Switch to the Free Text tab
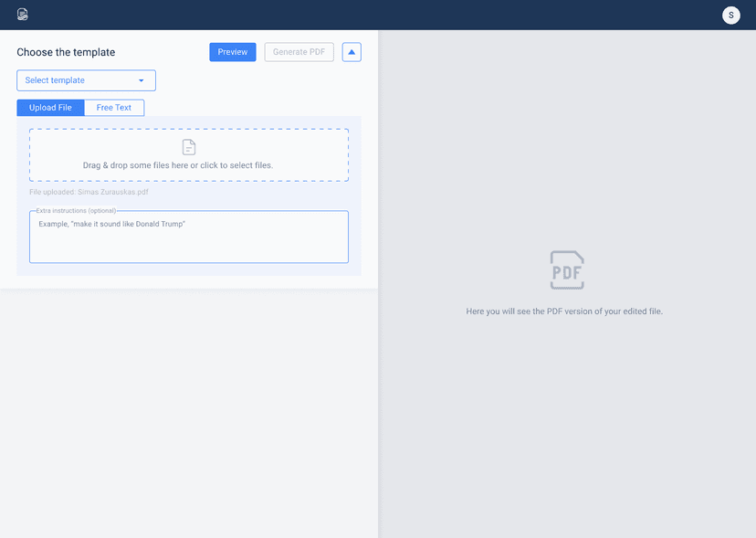The image size is (756, 538). click(114, 108)
